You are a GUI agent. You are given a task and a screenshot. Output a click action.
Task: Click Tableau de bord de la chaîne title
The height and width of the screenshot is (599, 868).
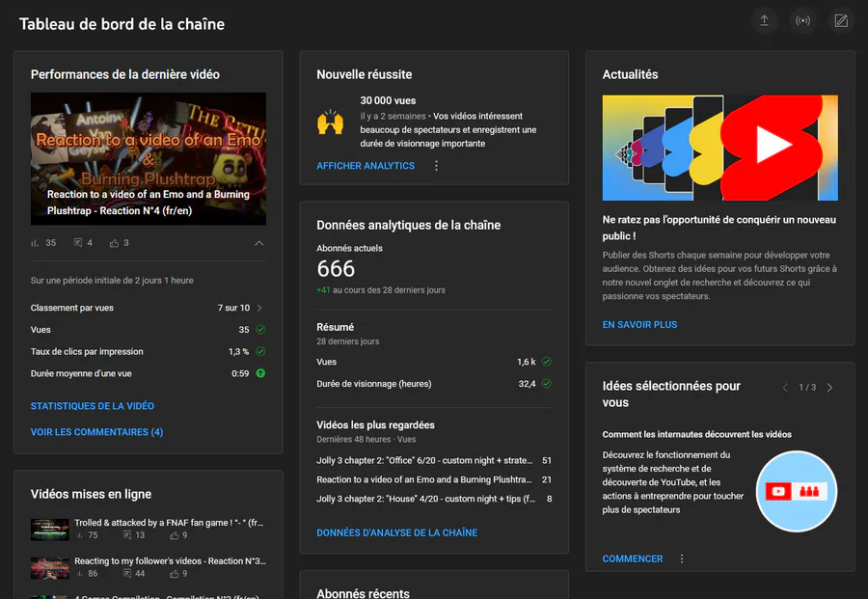click(x=122, y=24)
